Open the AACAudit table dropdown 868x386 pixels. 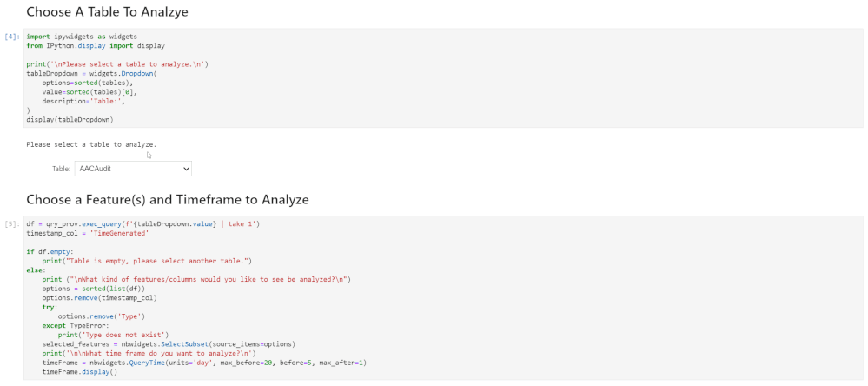pyautogui.click(x=133, y=169)
